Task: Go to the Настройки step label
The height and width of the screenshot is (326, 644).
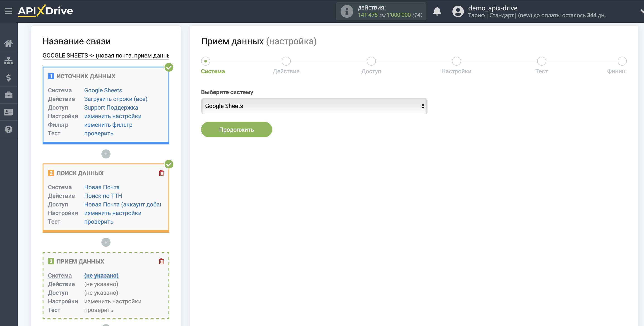Action: (456, 72)
